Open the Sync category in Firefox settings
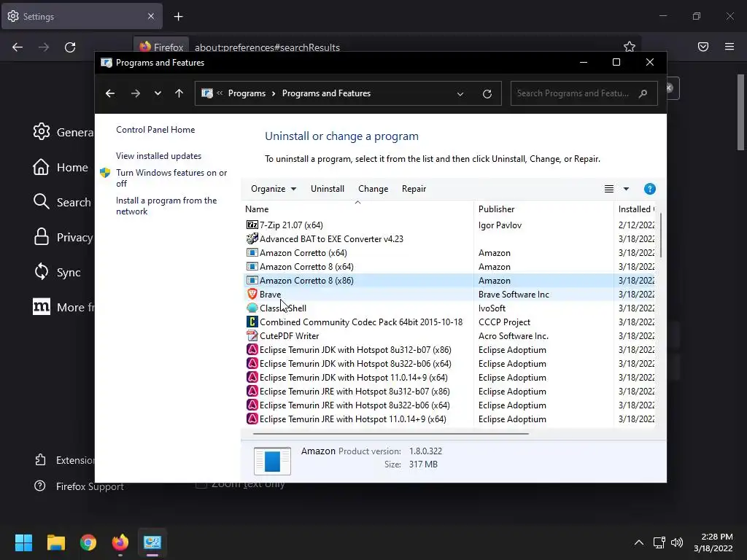This screenshot has width=747, height=560. point(57,273)
